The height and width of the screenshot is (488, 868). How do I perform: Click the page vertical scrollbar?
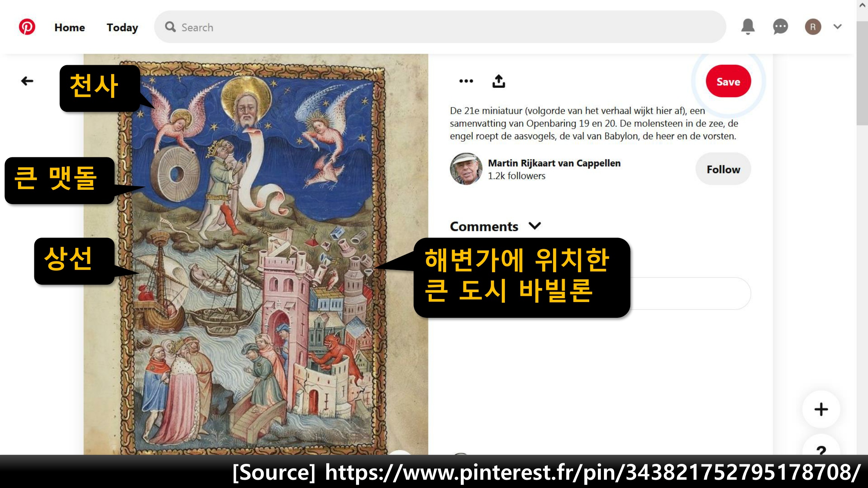862,73
